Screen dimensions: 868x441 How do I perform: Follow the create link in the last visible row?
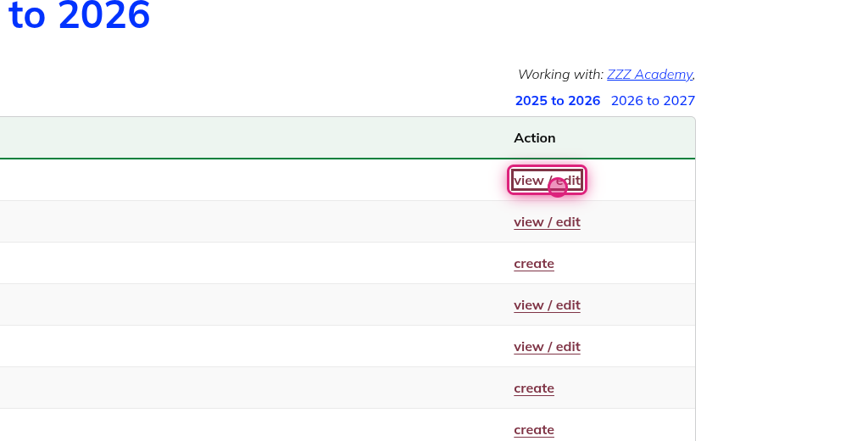(x=534, y=430)
